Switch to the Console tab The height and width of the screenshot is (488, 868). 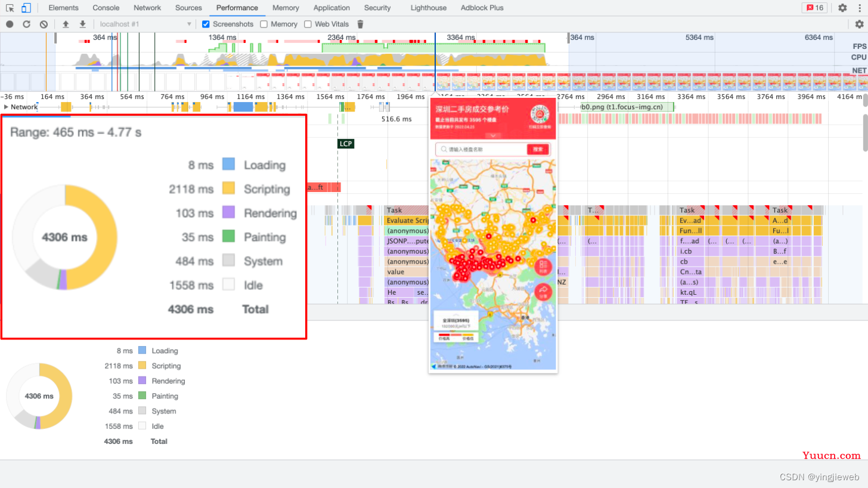point(106,8)
